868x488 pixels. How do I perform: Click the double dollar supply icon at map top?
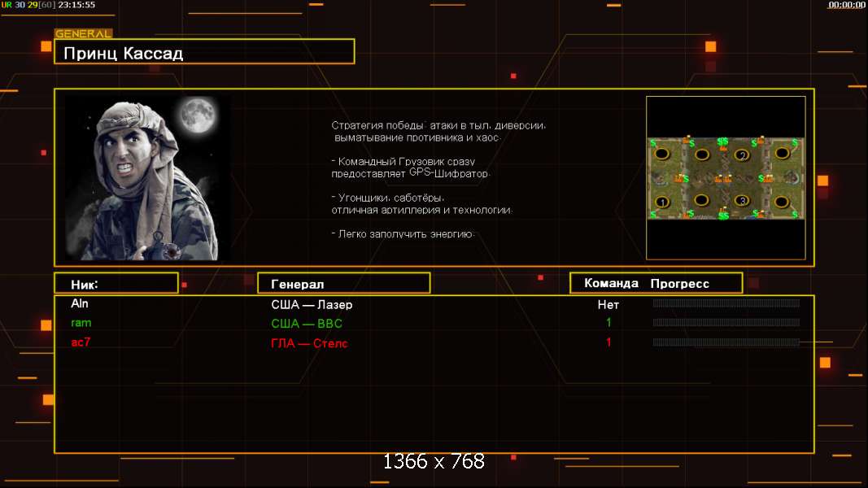[x=723, y=142]
